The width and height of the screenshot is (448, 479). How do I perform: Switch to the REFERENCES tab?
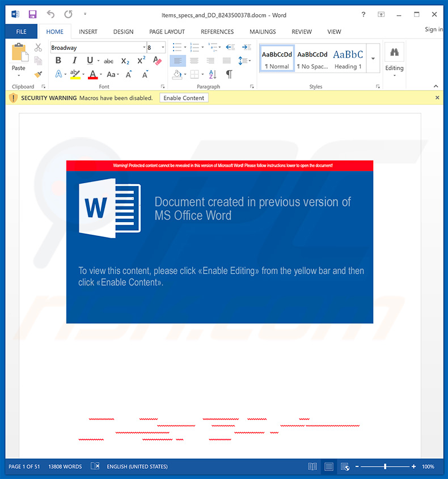[x=217, y=32]
